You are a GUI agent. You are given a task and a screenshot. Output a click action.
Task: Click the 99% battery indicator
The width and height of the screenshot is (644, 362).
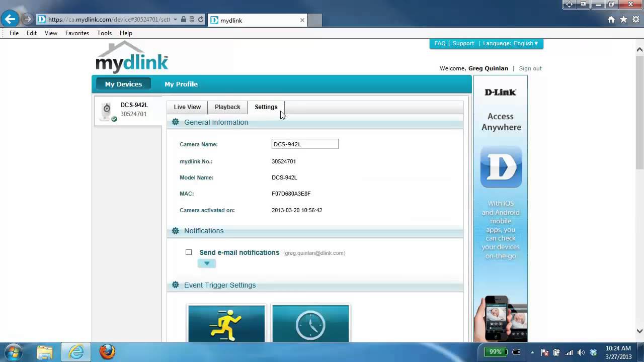click(x=496, y=352)
